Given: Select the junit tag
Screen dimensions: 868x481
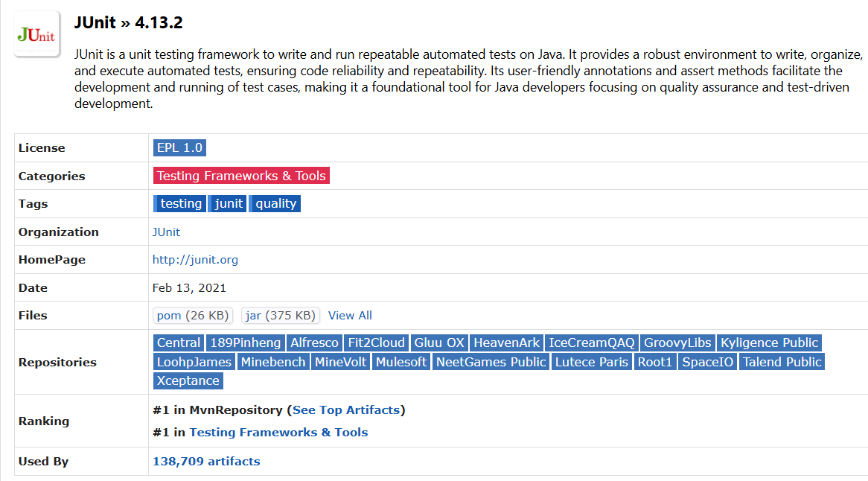Looking at the screenshot, I should [228, 204].
